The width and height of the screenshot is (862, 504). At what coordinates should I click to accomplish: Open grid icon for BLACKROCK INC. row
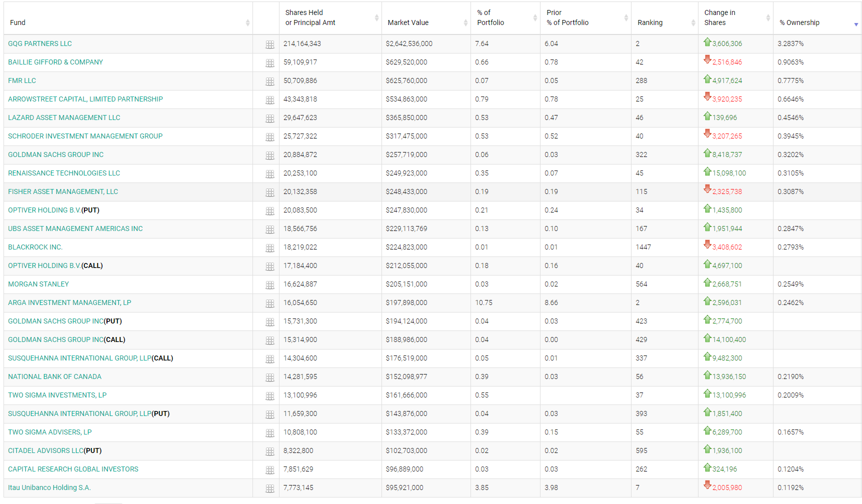270,248
